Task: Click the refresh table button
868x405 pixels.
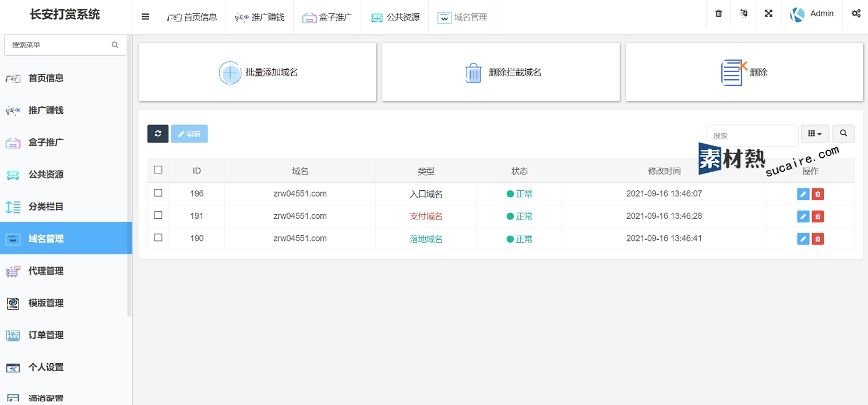Action: click(x=158, y=134)
